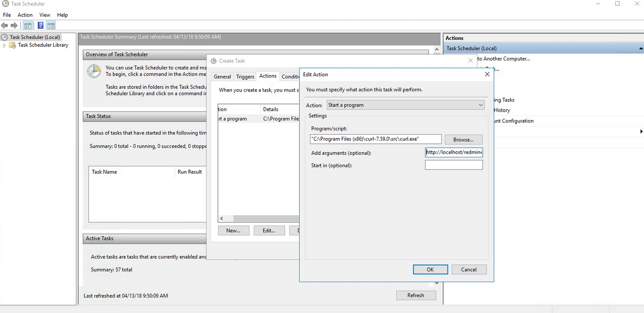Click the Refresh button in the summary pane
The width and height of the screenshot is (644, 313).
pos(415,295)
